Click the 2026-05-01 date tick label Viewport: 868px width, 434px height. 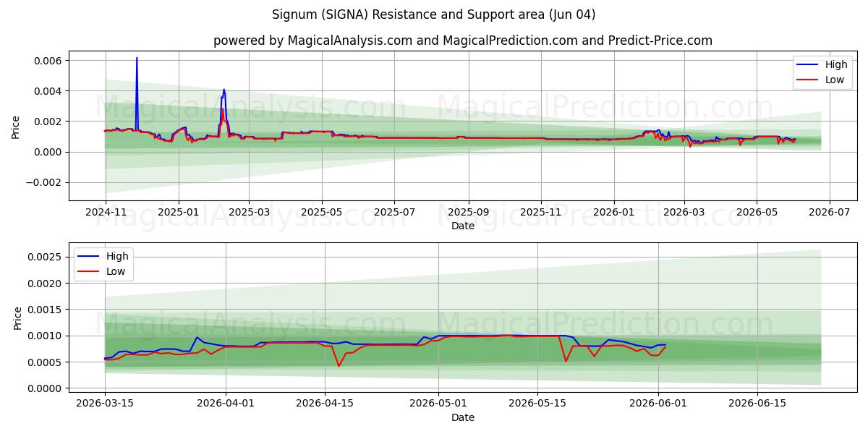438,404
